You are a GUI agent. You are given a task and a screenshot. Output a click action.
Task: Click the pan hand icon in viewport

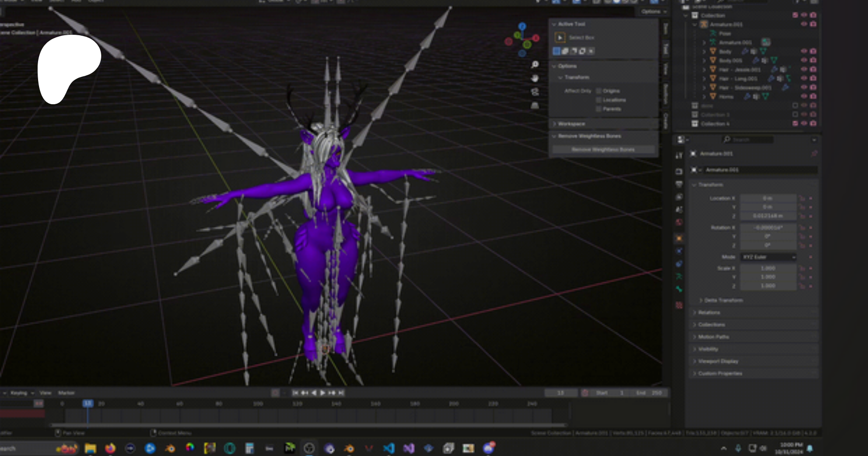click(535, 78)
